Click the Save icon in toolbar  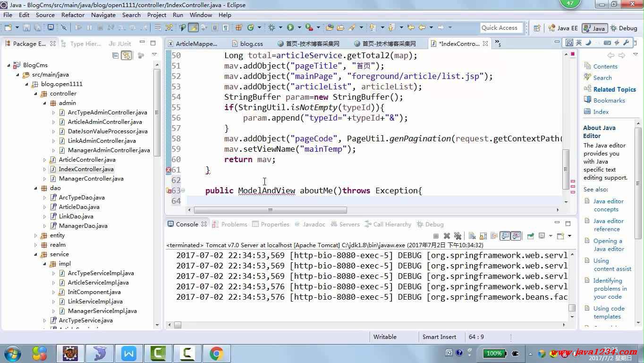(x=26, y=27)
